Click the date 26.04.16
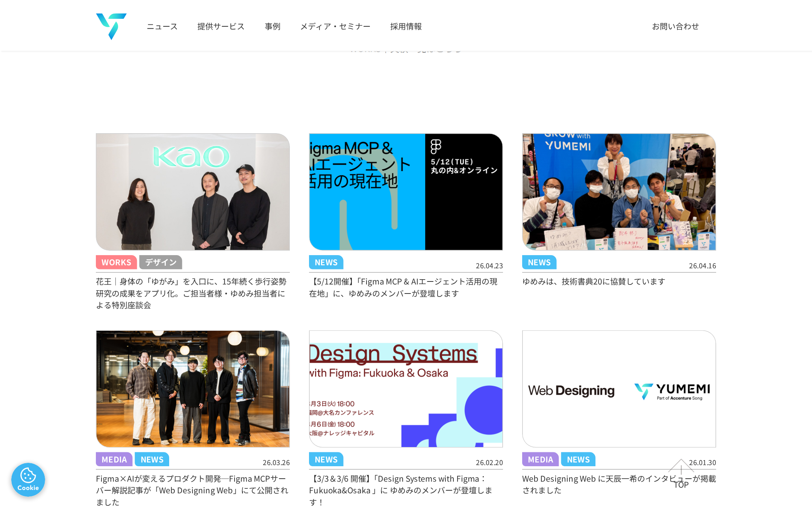Image resolution: width=812 pixels, height=508 pixels. click(703, 266)
